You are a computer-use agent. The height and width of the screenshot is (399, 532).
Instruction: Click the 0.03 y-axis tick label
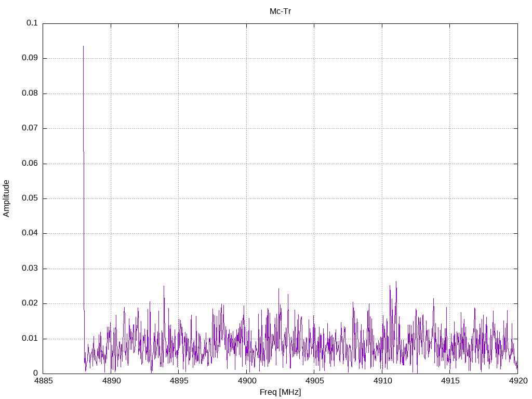tap(30, 269)
